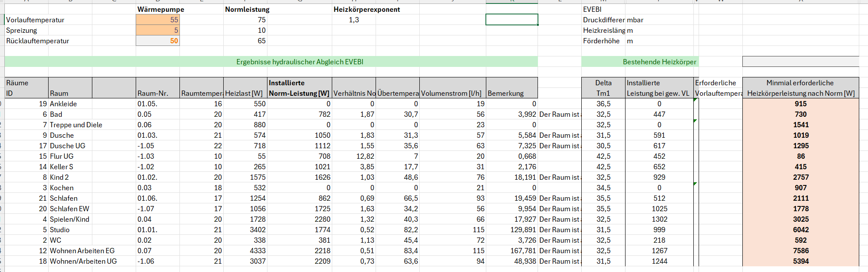868x272 pixels.
Task: Click the green error triangle in Ankleide row
Action: tap(696, 100)
